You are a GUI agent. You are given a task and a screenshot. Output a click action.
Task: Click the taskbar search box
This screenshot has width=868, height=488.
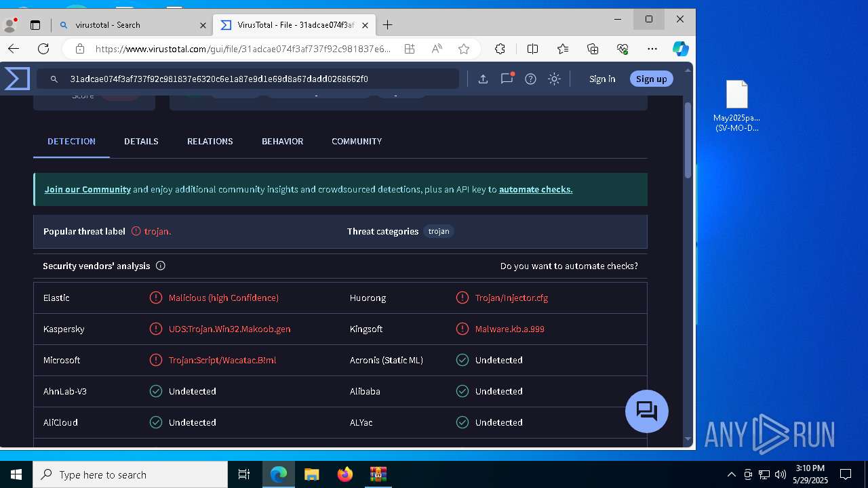[130, 474]
